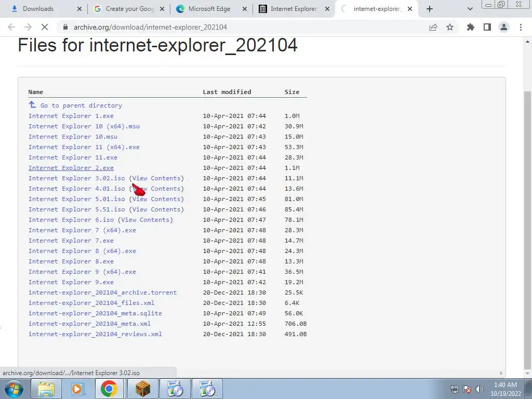
Task: Share this page icon in address bar
Action: point(433,27)
